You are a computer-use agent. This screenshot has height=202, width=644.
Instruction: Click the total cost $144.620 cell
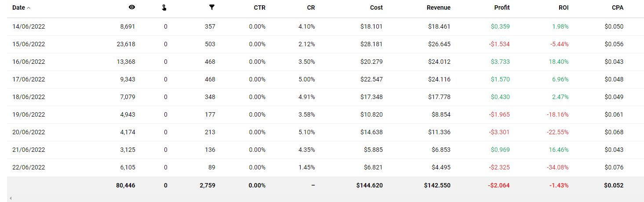[x=369, y=185]
